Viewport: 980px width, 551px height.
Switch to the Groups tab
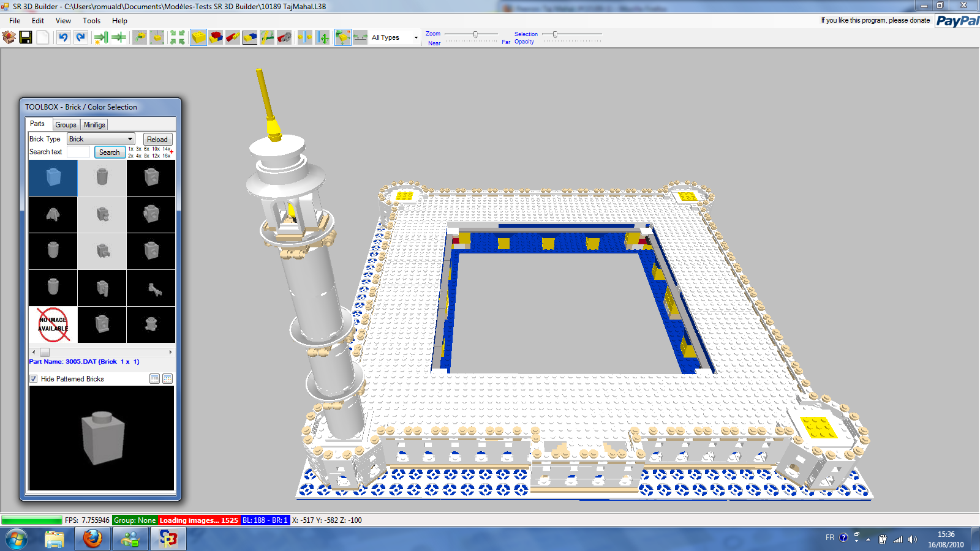pos(66,124)
